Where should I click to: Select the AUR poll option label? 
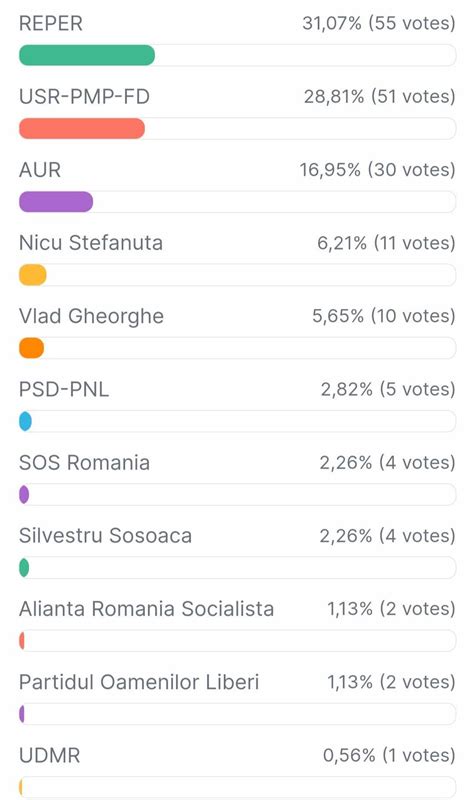[x=40, y=170]
